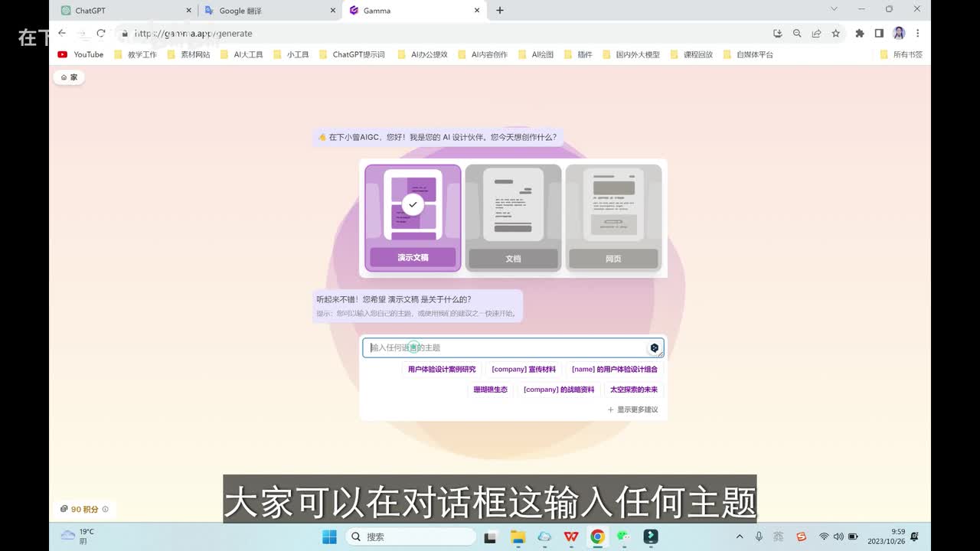Screen dimensions: 980x551
Task: Choose the 珊瑚礁生态 topic suggestion
Action: click(490, 390)
